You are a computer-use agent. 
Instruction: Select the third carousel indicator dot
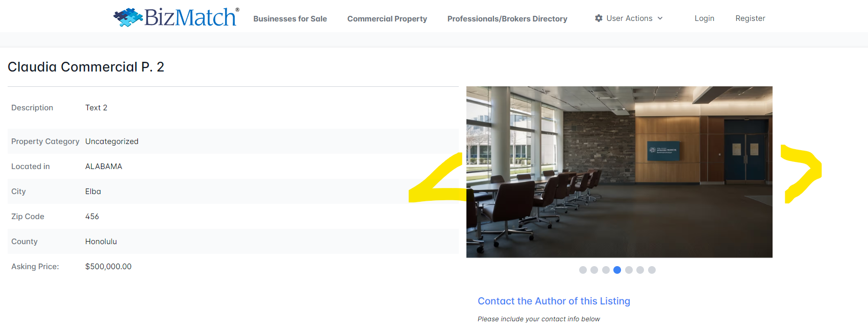(x=606, y=270)
